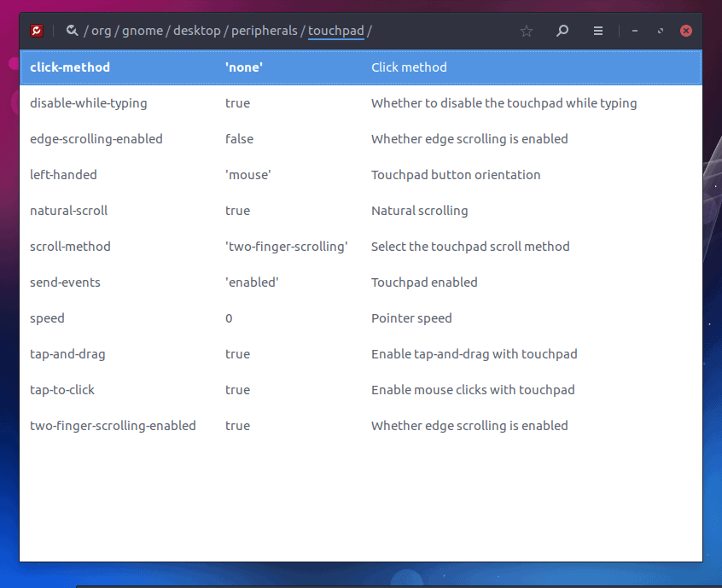Bookmark this path with the star icon
Screen dimensions: 722x588
(x=527, y=31)
